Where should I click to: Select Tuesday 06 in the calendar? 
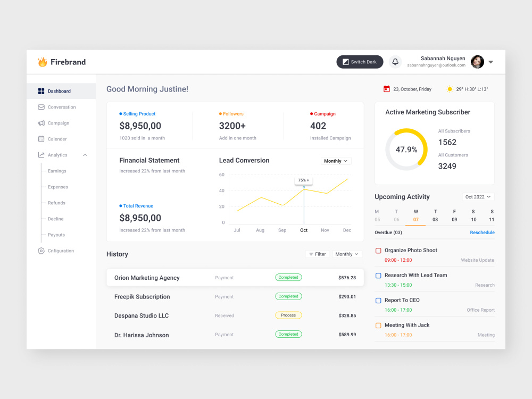(396, 216)
